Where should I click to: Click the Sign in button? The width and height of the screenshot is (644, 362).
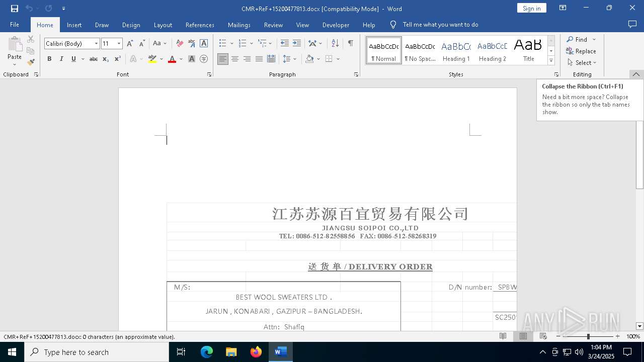[x=531, y=8]
